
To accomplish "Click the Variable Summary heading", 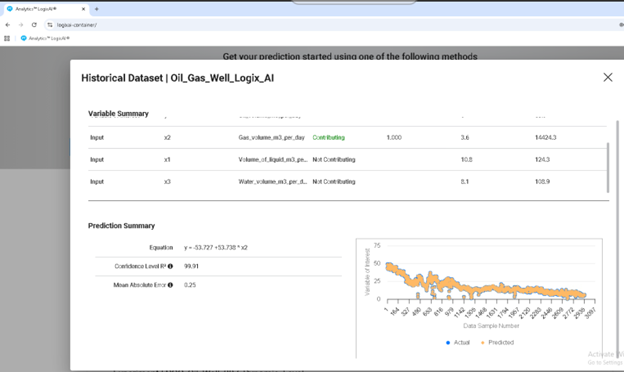I will pos(118,113).
